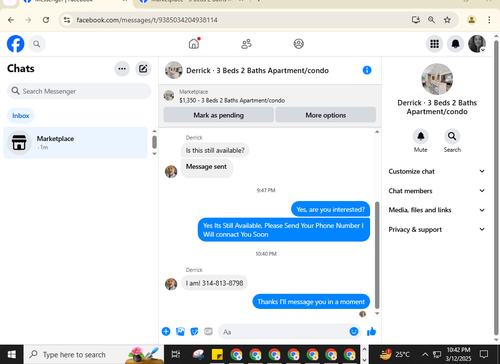Viewport: 500px width, 364px height.
Task: Open browser zoom magnifier icon
Action: coord(431,20)
